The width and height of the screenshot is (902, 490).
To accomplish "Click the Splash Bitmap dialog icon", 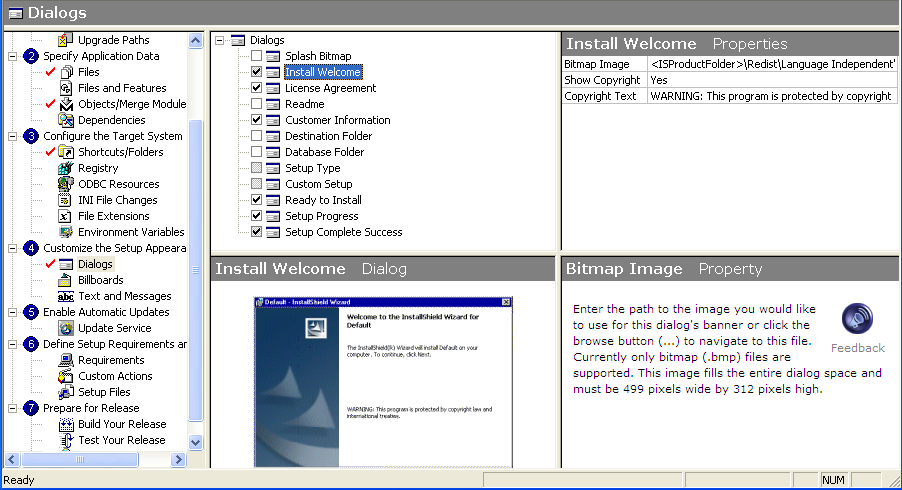I will [273, 56].
